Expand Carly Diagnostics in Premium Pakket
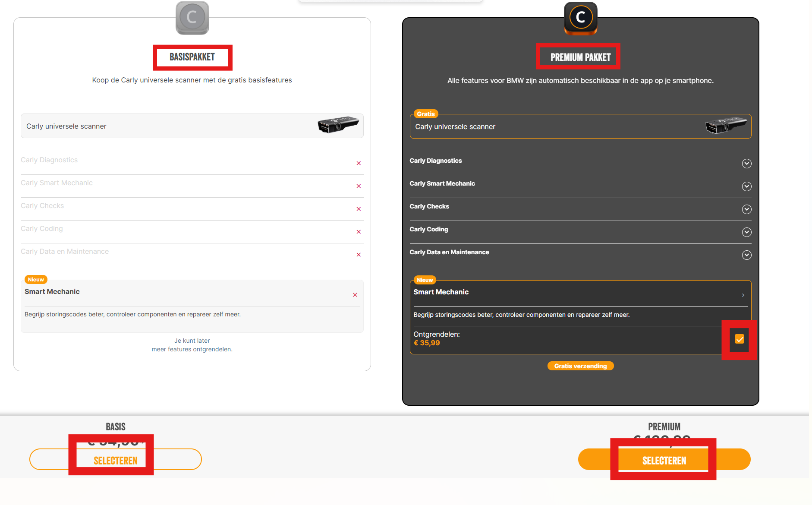Screen dimensions: 812x505 click(x=747, y=164)
